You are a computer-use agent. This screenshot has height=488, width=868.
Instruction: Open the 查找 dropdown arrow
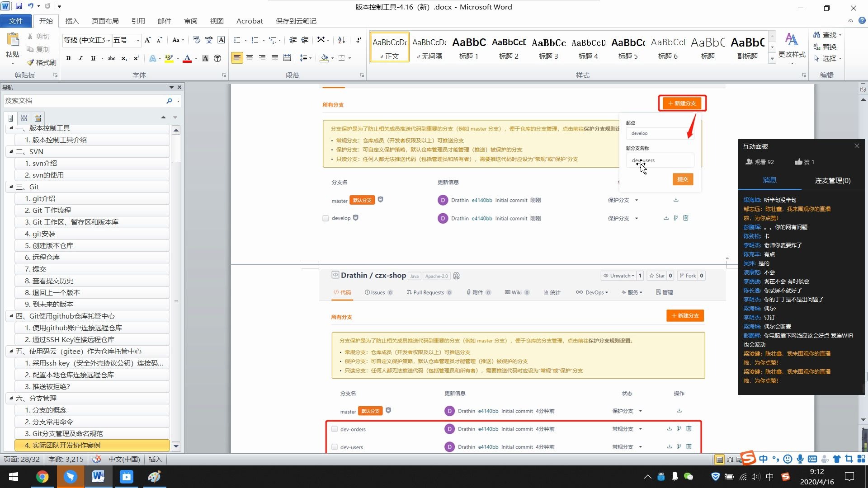pos(840,35)
